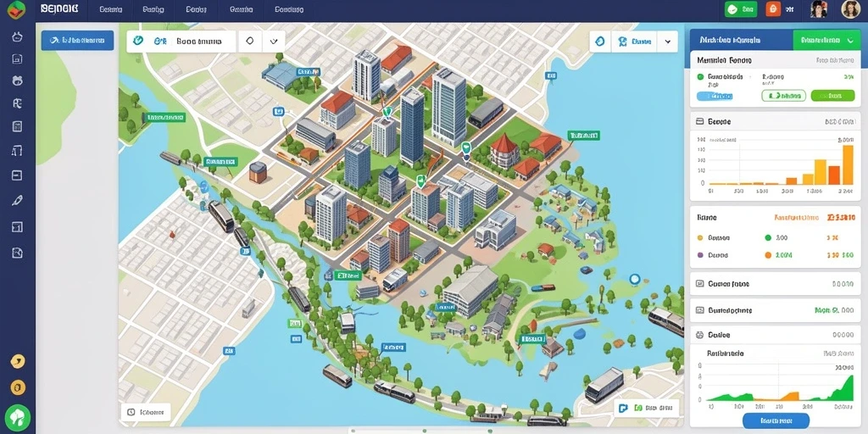Click the green tree logo at sidebar bottom
The width and height of the screenshot is (868, 434).
point(17,418)
